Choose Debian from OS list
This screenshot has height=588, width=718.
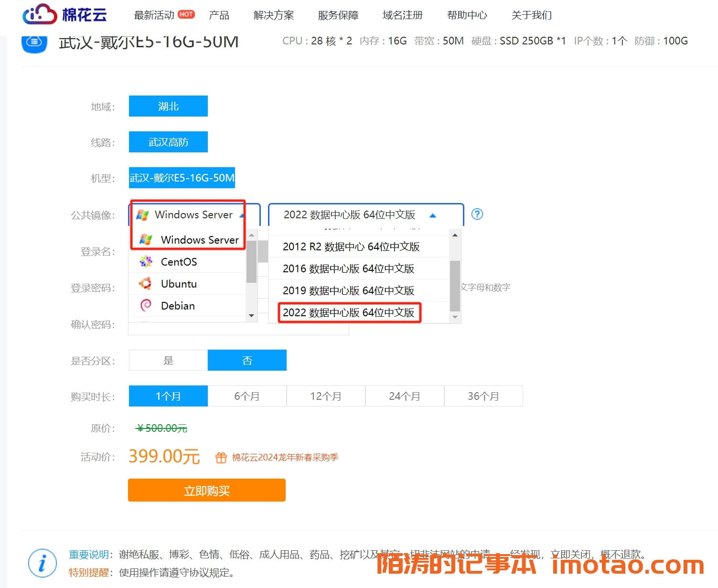point(187,306)
